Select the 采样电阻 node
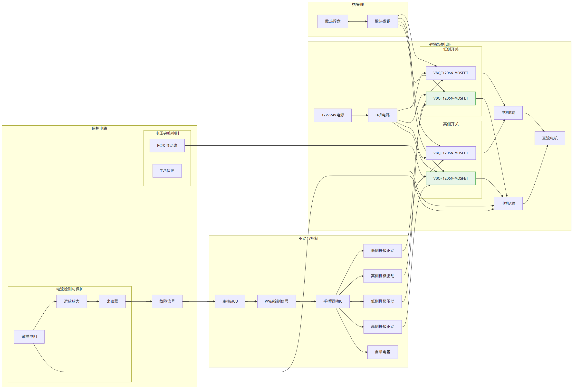Viewport: 577px width, 392px height. [x=29, y=337]
